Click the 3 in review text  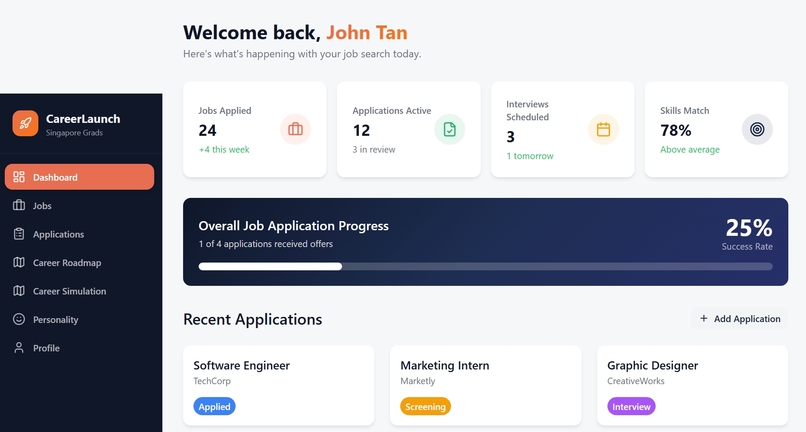[x=374, y=150]
